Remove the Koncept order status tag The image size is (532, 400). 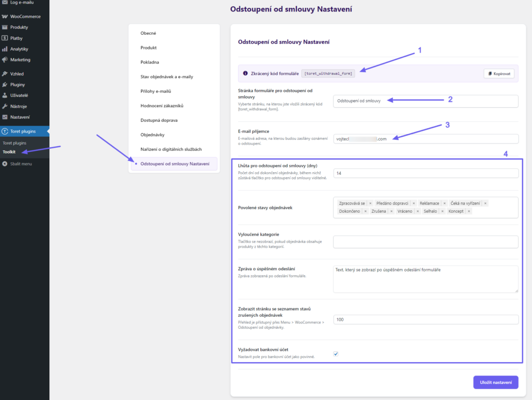pyautogui.click(x=468, y=211)
